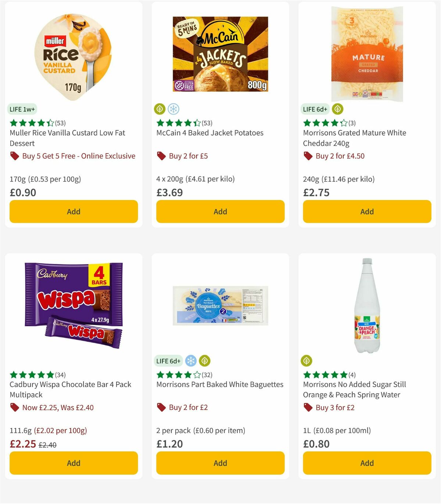Click the red offer tag icon on Muller Rice Dessert

point(15,156)
